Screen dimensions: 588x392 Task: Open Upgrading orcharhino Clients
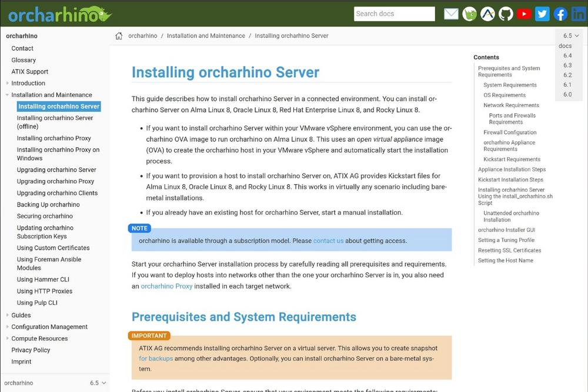coord(57,193)
